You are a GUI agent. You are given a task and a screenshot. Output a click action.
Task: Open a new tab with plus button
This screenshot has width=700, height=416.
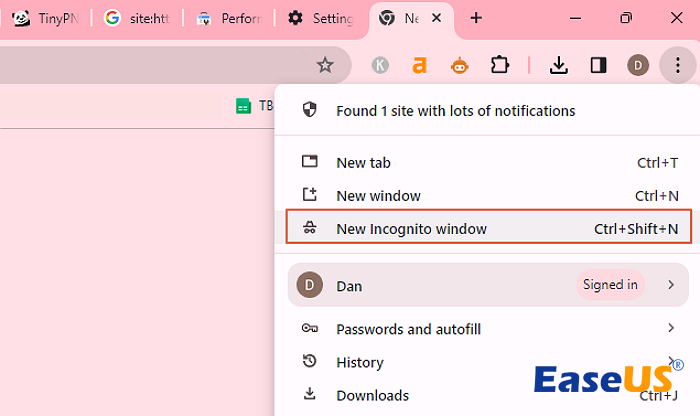click(x=476, y=18)
